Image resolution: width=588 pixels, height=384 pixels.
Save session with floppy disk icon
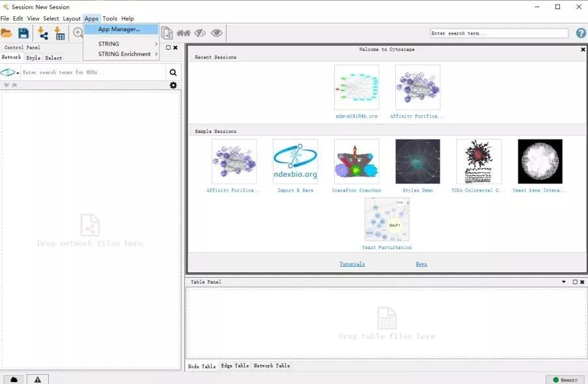coord(23,33)
